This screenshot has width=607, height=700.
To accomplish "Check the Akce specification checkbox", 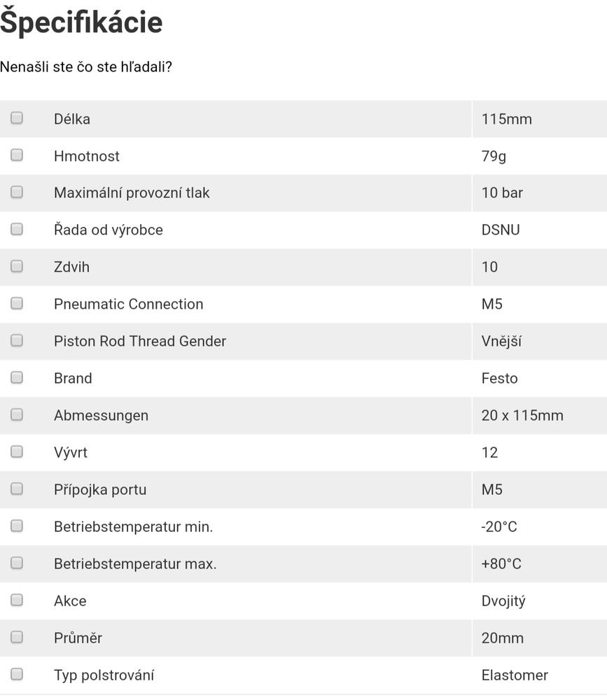I will [17, 601].
